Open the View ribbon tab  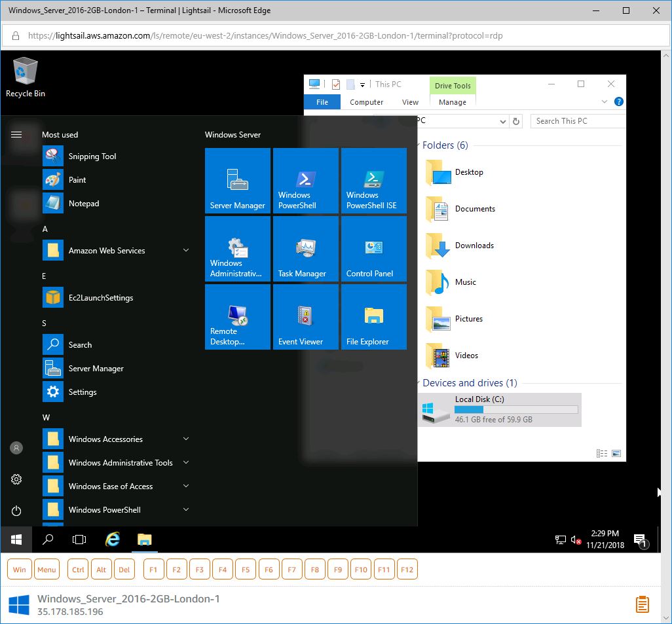[x=410, y=102]
